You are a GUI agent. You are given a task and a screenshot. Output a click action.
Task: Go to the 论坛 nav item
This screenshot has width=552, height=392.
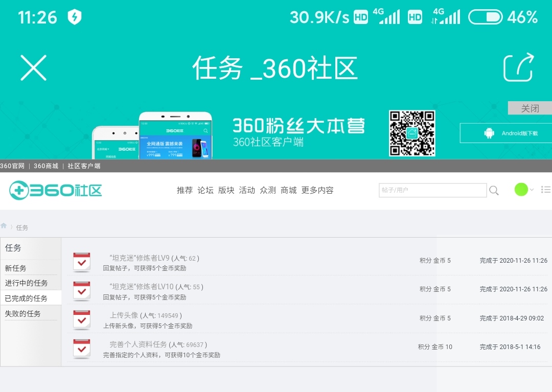pyautogui.click(x=205, y=190)
